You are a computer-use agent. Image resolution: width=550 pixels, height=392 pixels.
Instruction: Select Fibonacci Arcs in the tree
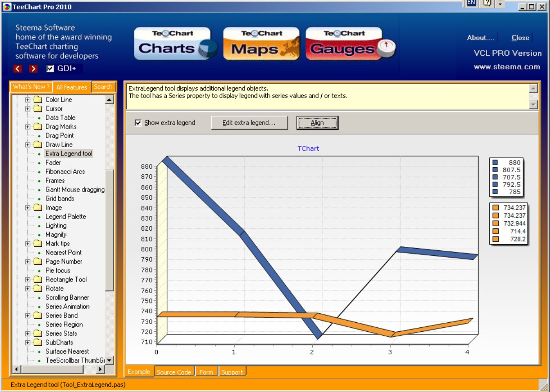click(65, 172)
